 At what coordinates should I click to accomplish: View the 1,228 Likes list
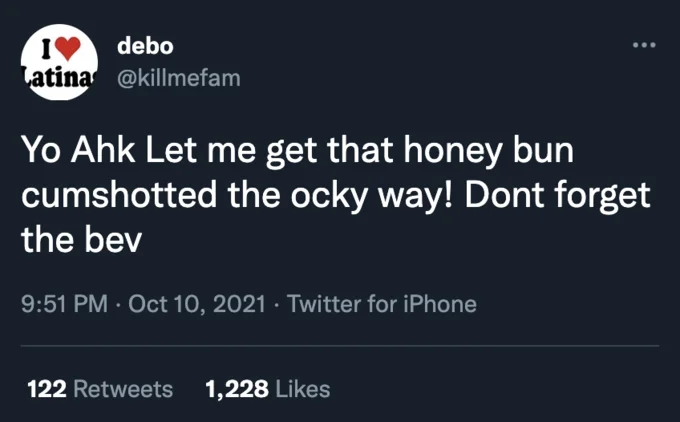pos(268,389)
